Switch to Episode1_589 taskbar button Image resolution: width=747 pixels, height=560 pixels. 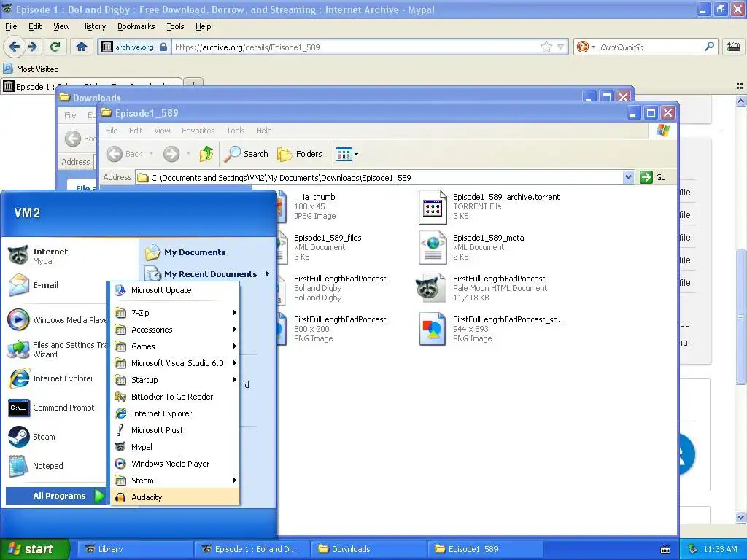485,549
